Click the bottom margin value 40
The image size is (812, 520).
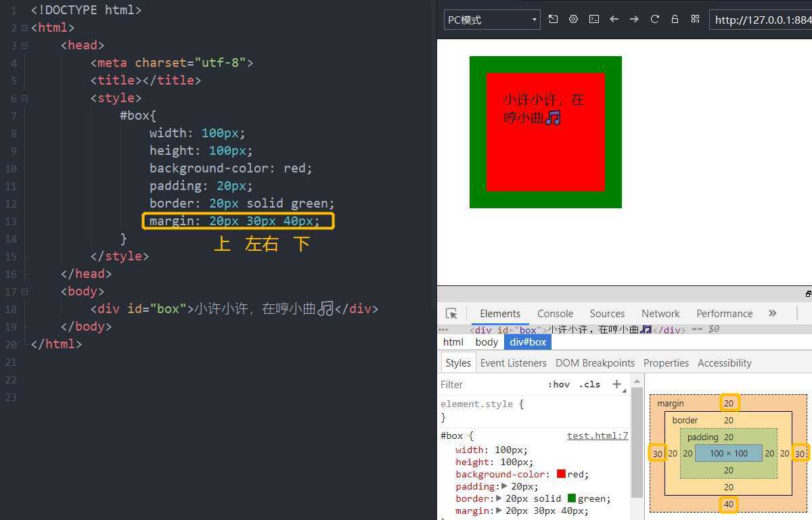(728, 504)
